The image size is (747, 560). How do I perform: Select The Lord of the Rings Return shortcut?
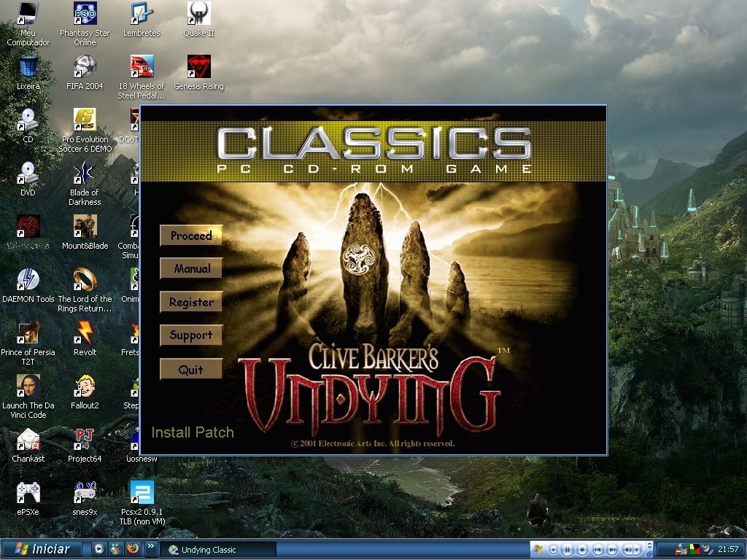coord(85,289)
